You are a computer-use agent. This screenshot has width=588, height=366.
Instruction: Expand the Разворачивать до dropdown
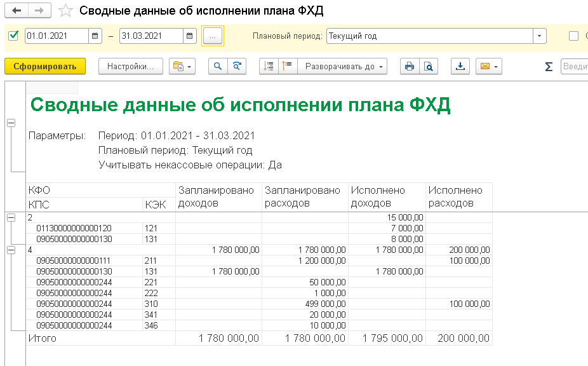point(344,66)
